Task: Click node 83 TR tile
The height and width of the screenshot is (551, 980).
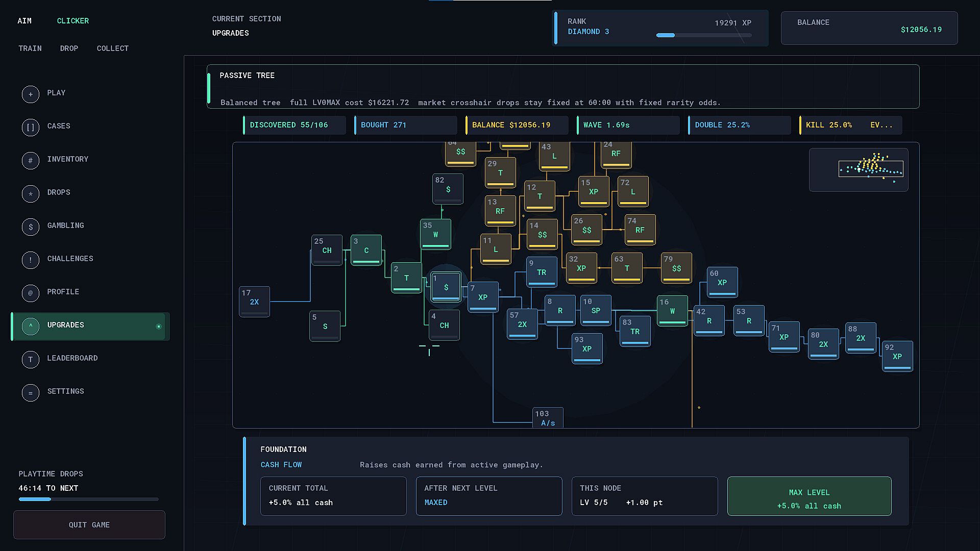Action: coord(635,331)
